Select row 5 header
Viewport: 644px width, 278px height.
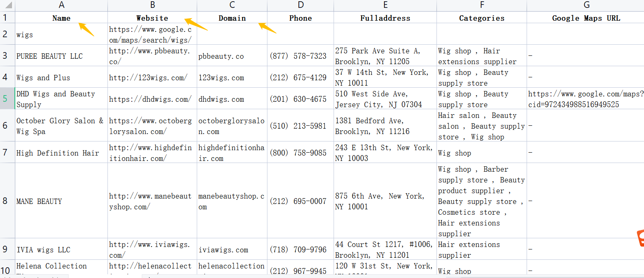[x=7, y=98]
